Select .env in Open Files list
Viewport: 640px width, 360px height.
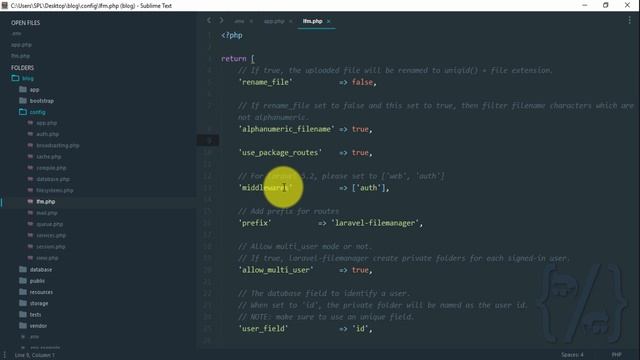pos(16,33)
